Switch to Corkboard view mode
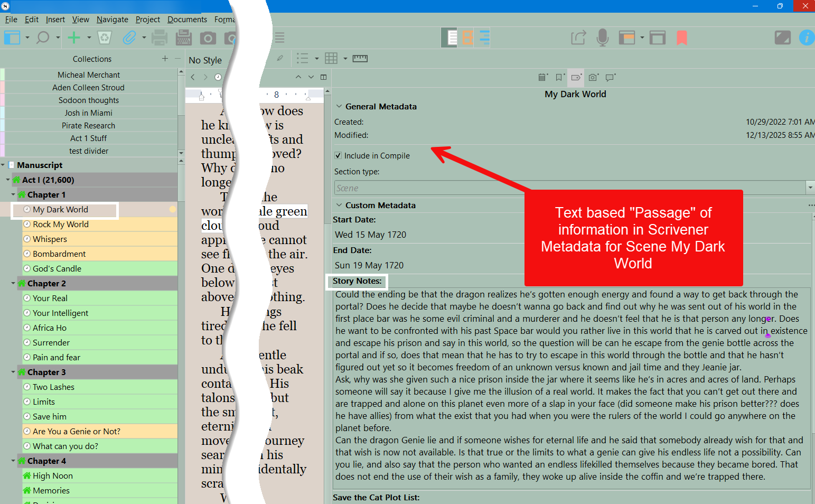Viewport: 815px width, 504px height. (x=467, y=38)
